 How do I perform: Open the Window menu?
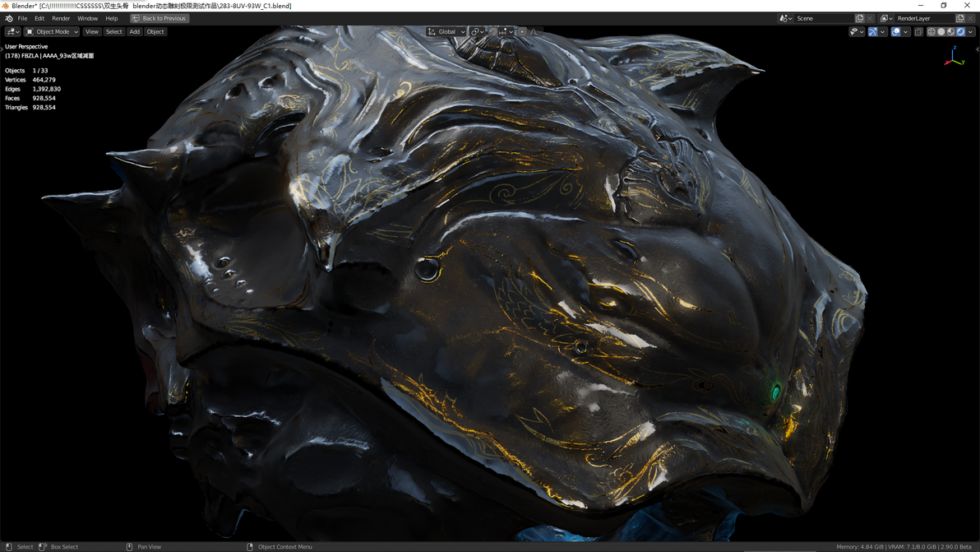87,19
